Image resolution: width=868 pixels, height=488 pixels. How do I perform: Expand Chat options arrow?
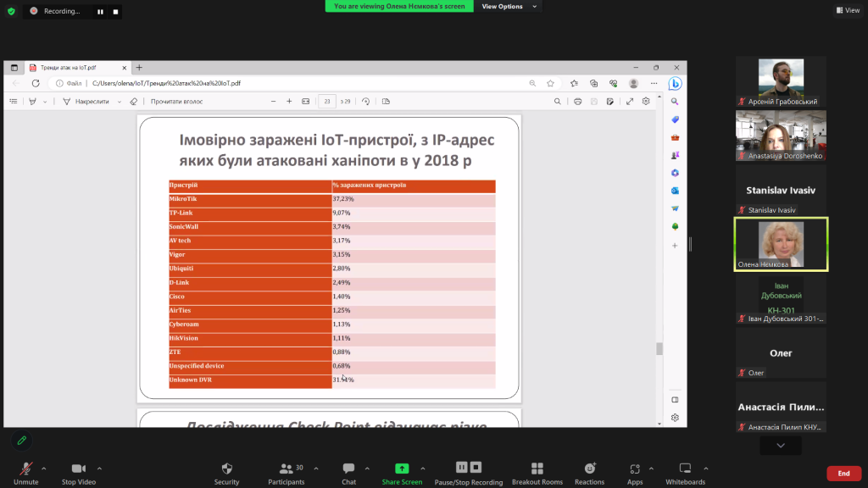point(367,469)
